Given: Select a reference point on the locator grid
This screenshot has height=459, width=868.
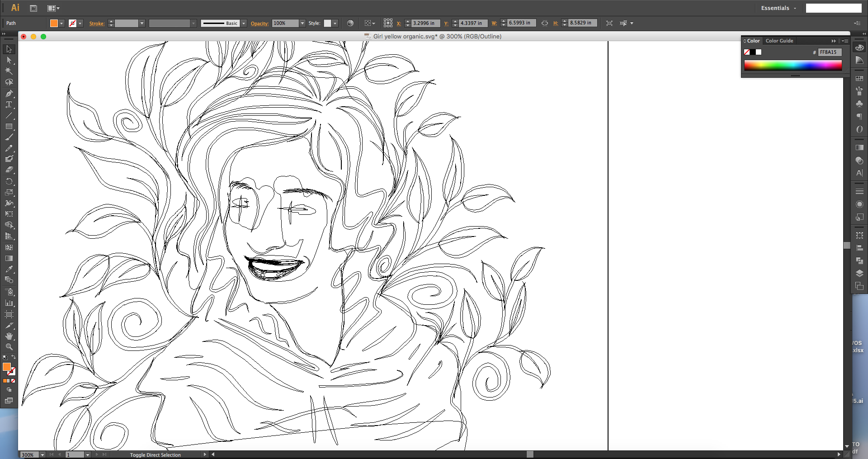Looking at the screenshot, I should pos(388,23).
